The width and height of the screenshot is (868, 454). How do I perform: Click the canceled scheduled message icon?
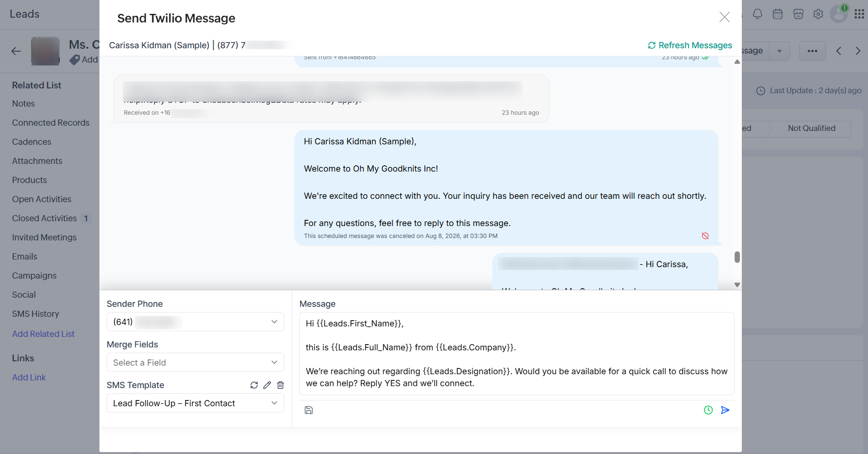pos(705,236)
